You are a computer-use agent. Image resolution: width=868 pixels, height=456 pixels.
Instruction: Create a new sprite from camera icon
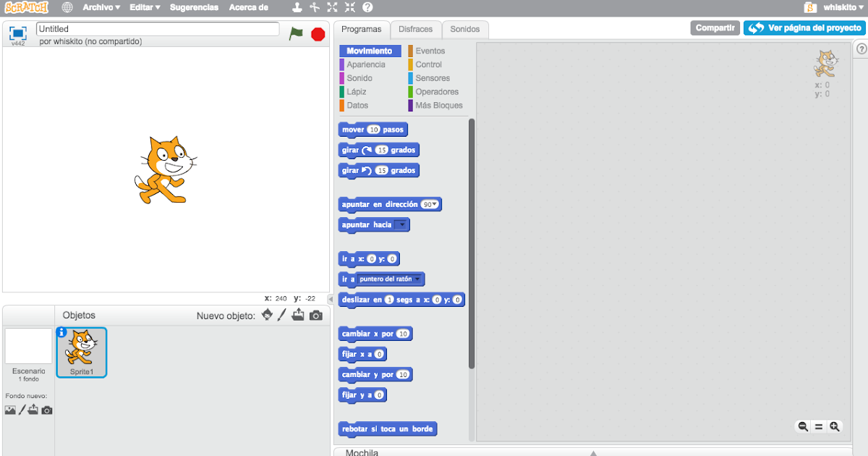pos(315,315)
